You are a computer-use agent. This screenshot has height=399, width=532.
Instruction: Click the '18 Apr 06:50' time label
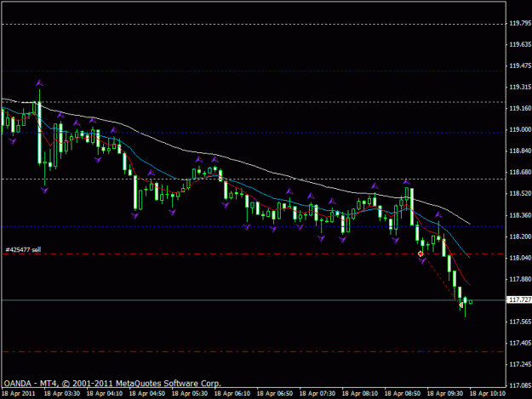pyautogui.click(x=275, y=394)
